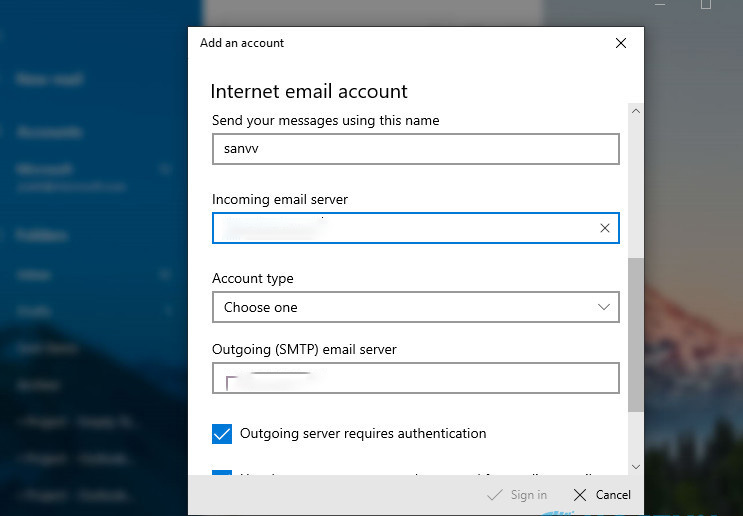743x516 pixels.
Task: Click the sanvv name input field
Action: pos(415,149)
